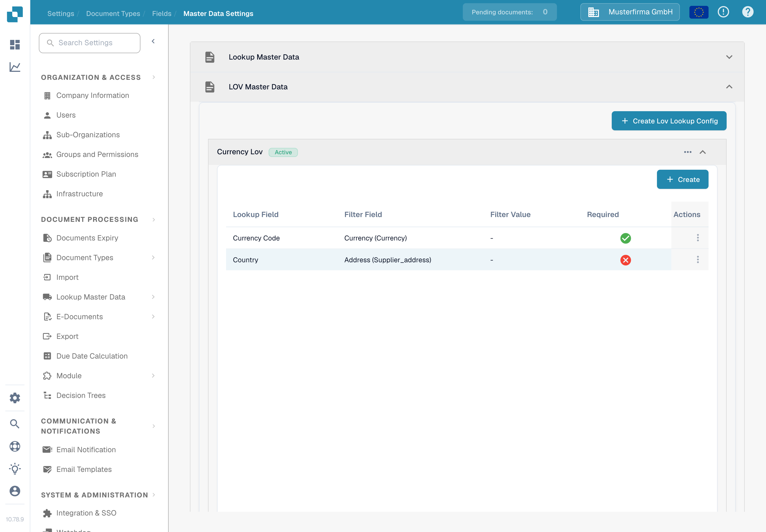Image resolution: width=766 pixels, height=532 pixels.
Task: Navigate to Fields breadcrumb
Action: (162, 14)
